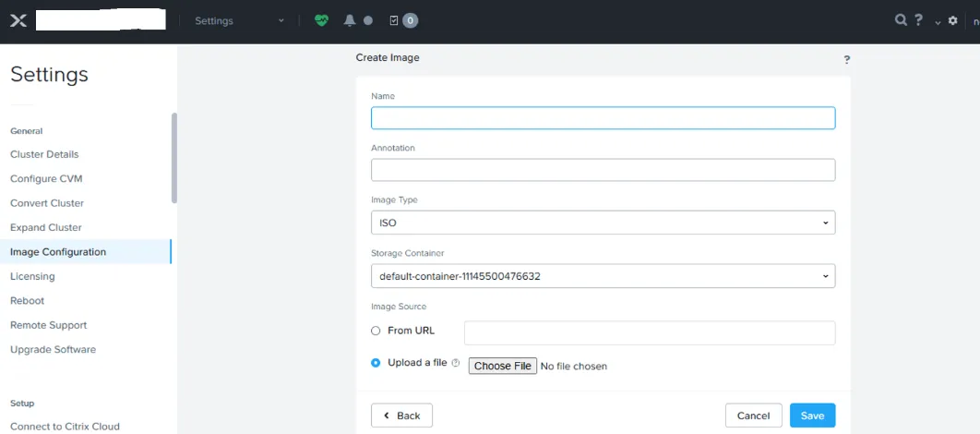This screenshot has height=434, width=980.
Task: Click the Nutanix X logo
Action: click(x=18, y=20)
